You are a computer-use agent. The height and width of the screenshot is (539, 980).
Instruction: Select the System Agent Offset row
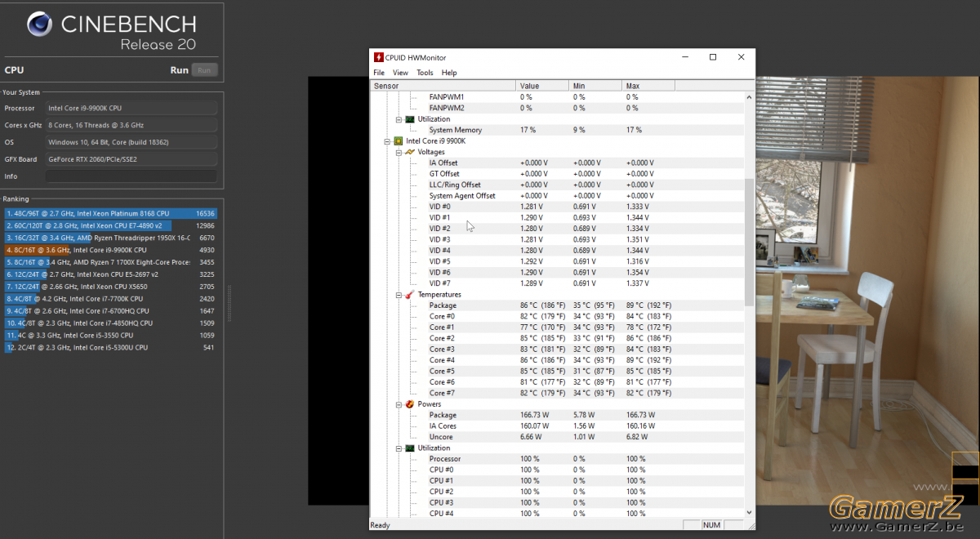(558, 196)
